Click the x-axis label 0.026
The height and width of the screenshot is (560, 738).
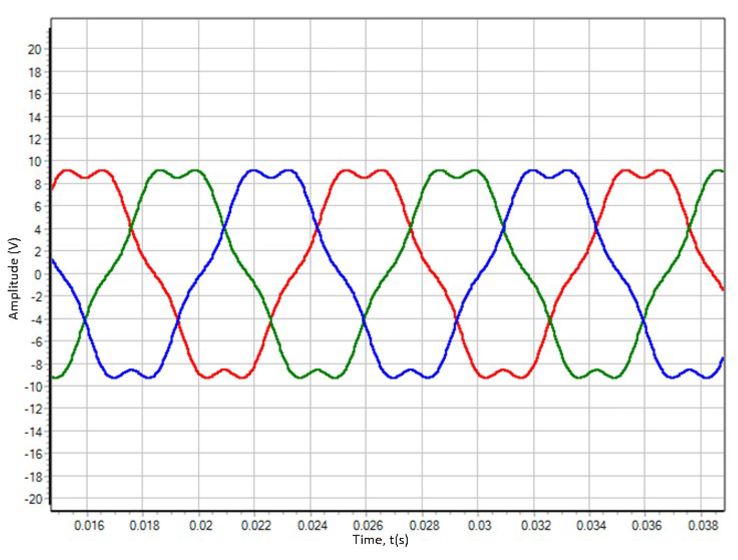coord(368,526)
